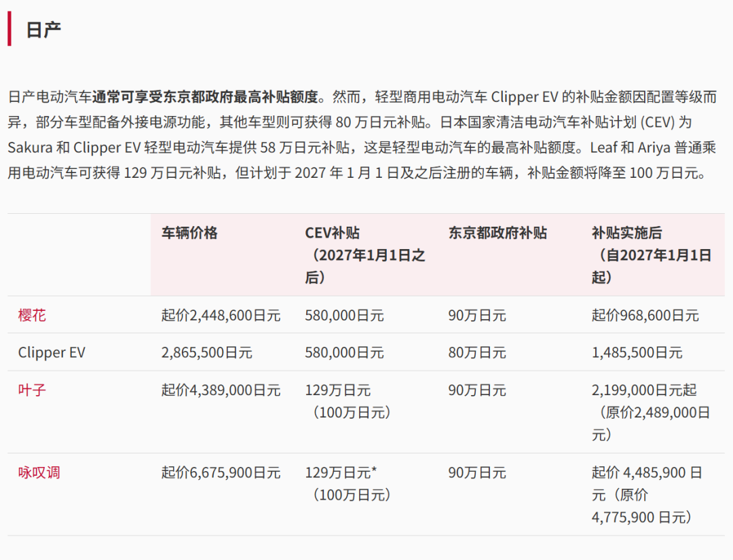Click the Sakura row 580,000日元 subsidy
The width and height of the screenshot is (733, 560).
click(344, 316)
